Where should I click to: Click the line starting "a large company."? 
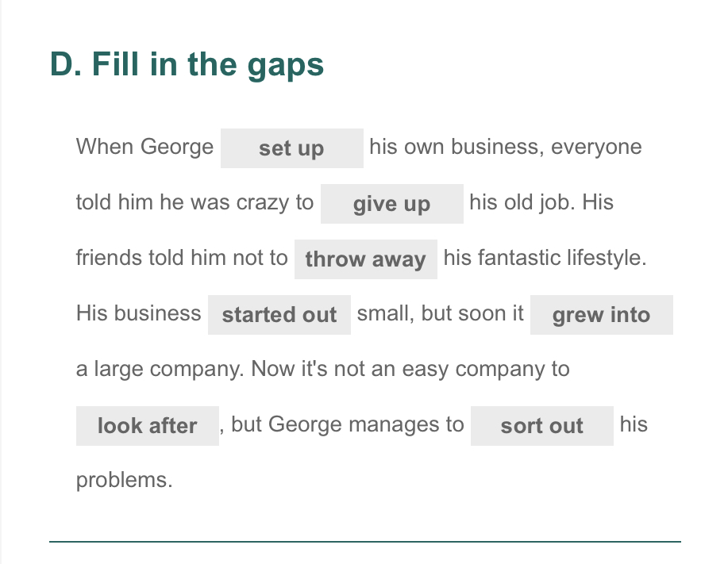[x=322, y=369]
